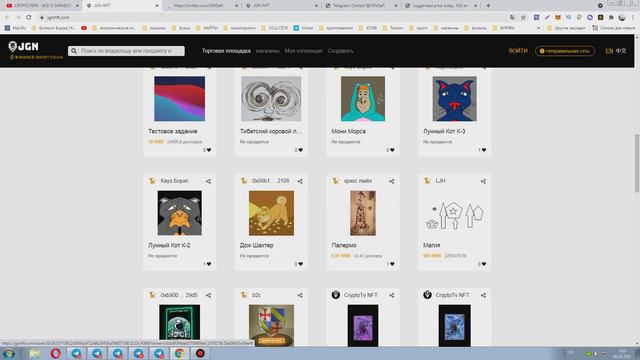Open the grey cat Лунный Кот К-2 thumbnail
This screenshot has height=360, width=640.
pos(180,213)
